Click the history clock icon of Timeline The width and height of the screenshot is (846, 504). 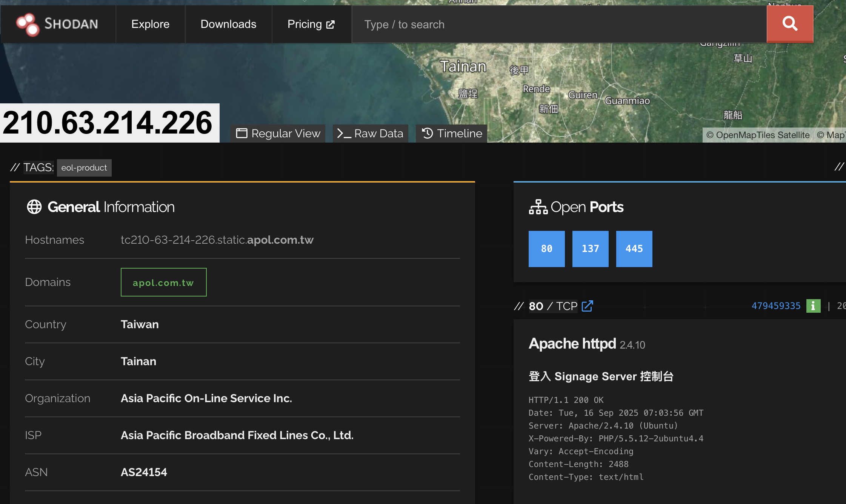pos(428,133)
